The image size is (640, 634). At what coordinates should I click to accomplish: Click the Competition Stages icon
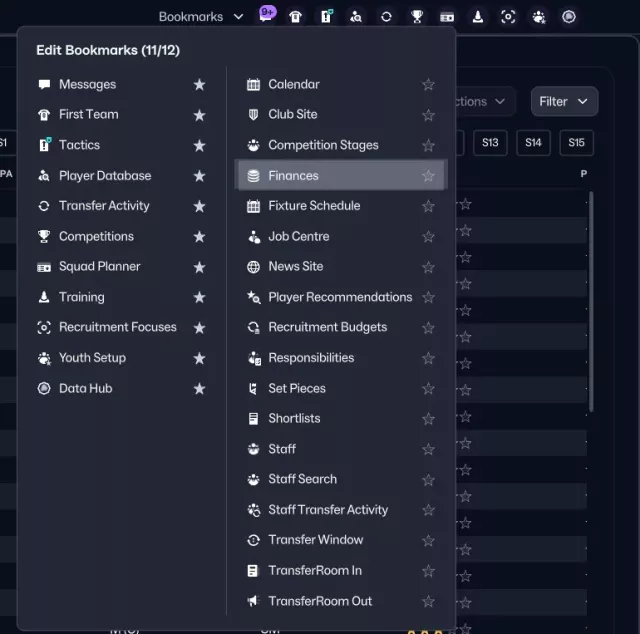(253, 145)
